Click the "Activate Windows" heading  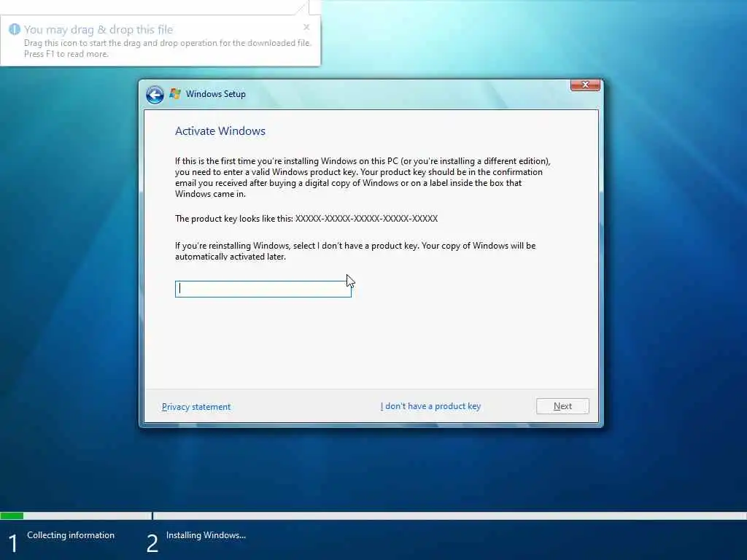220,131
